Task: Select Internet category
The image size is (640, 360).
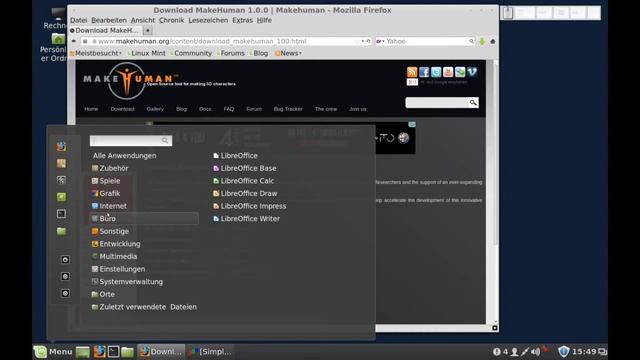Action: [109, 206]
